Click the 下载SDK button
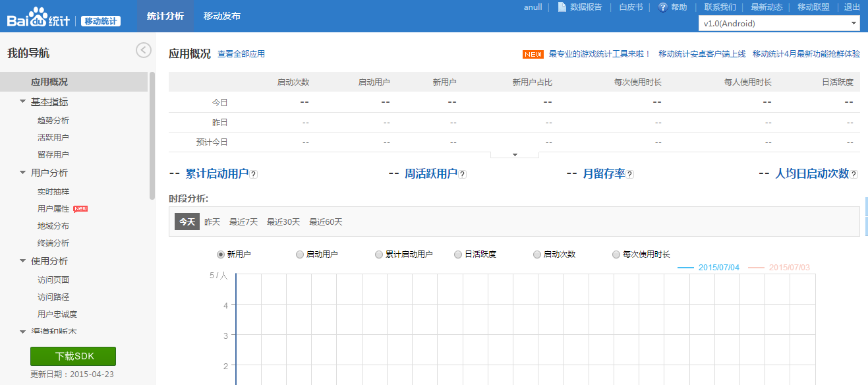868x385 pixels. (72, 356)
